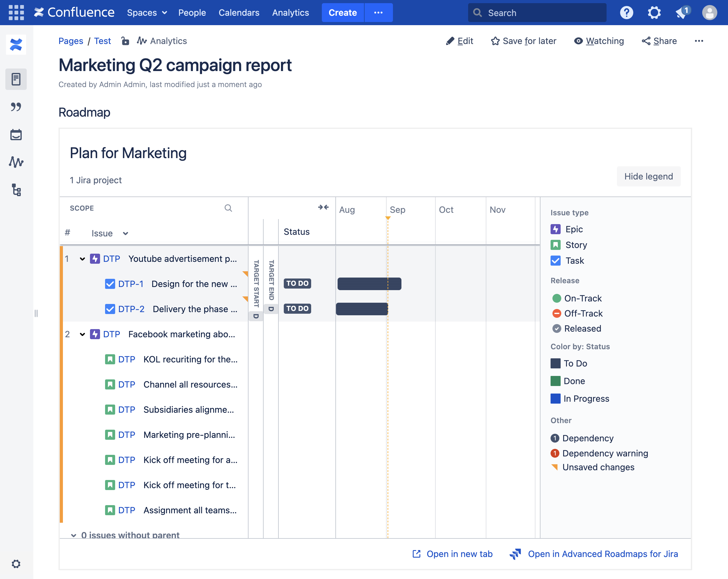Open the app switcher grid icon
Image resolution: width=728 pixels, height=579 pixels.
[16, 13]
